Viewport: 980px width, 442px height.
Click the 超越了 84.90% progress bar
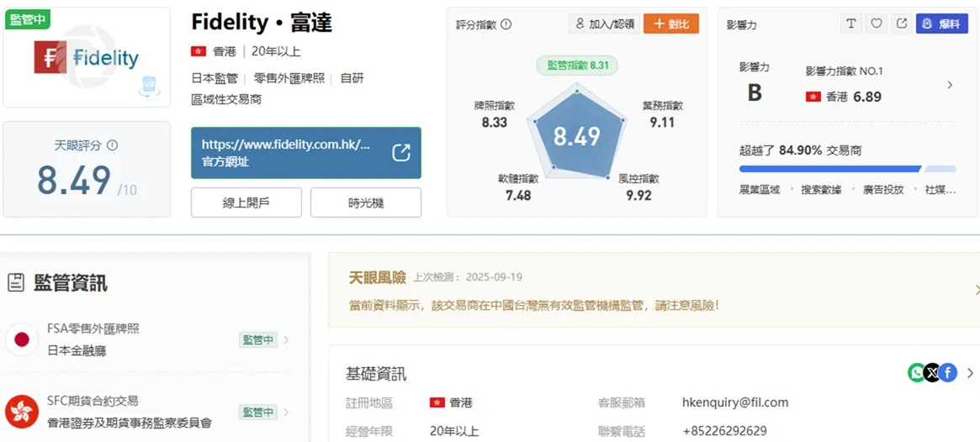(847, 169)
